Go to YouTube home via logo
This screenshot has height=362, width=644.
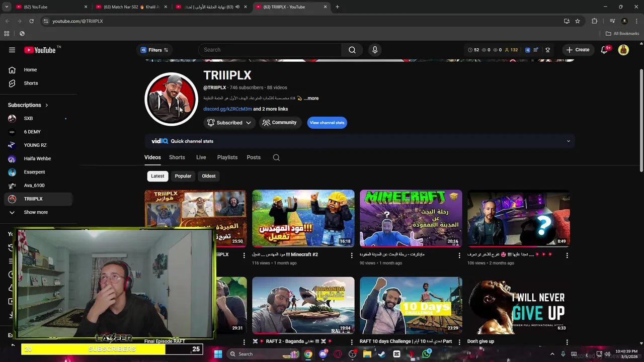coord(40,50)
